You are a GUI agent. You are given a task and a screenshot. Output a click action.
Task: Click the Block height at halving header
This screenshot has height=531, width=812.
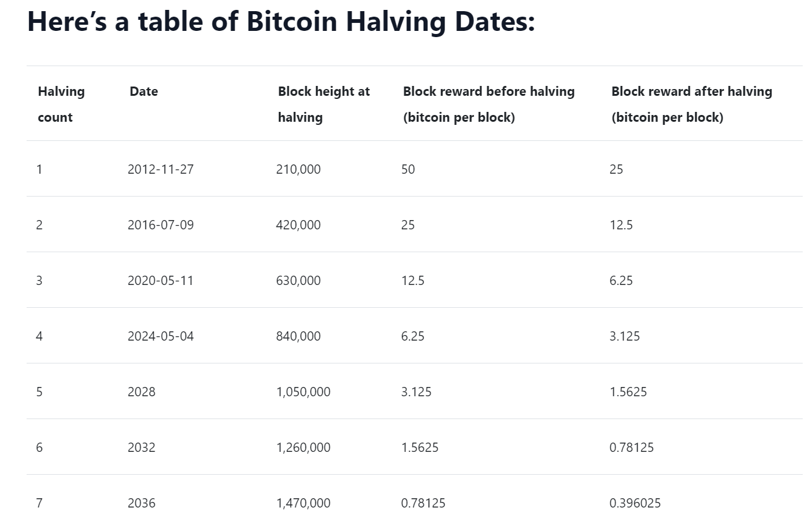[323, 104]
